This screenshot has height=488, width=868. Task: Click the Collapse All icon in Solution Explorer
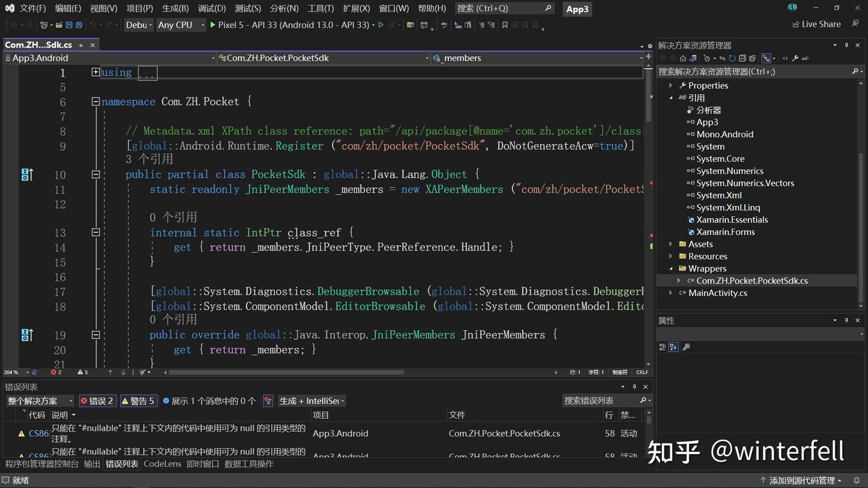743,58
